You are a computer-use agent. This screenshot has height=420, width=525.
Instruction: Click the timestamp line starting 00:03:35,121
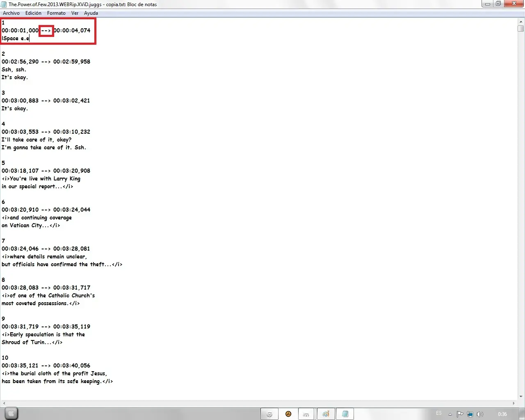coord(46,365)
